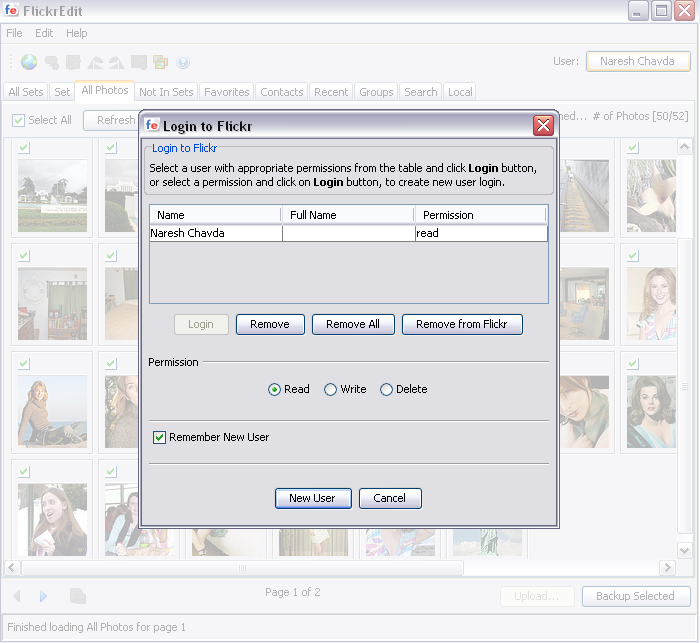Open the smiling redhead woman thumbnail
The height and width of the screenshot is (643, 700).
point(651,304)
